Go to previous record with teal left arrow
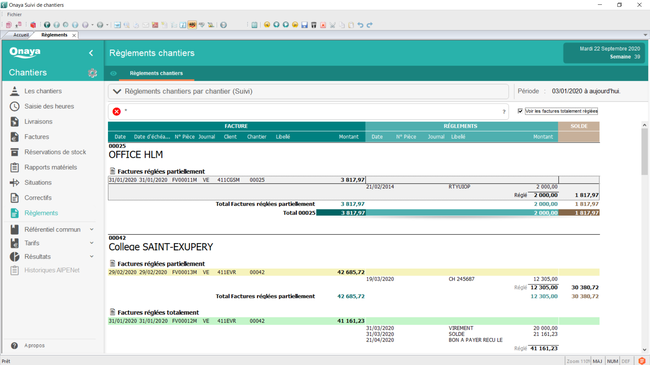650x365 pixels. 276,25
